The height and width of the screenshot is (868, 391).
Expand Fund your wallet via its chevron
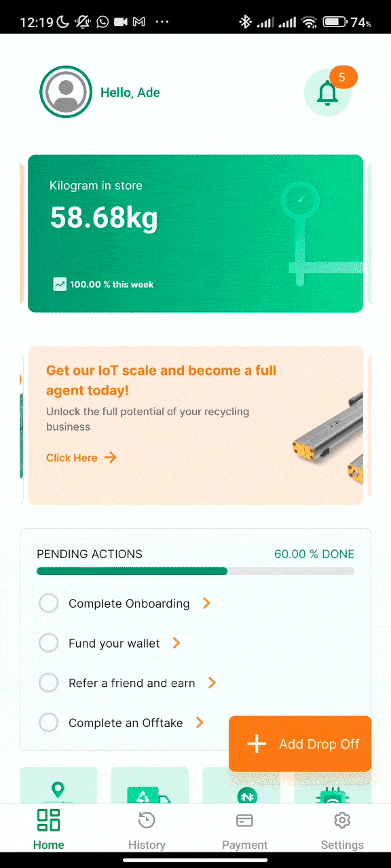click(x=176, y=643)
